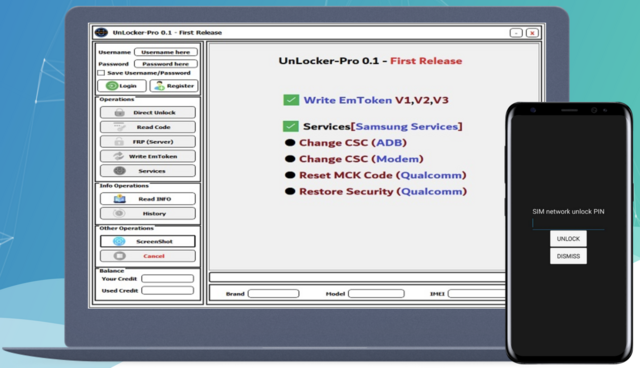Click the Direct Unlock padlock icon
Image resolution: width=640 pixels, height=368 pixels.
click(119, 112)
